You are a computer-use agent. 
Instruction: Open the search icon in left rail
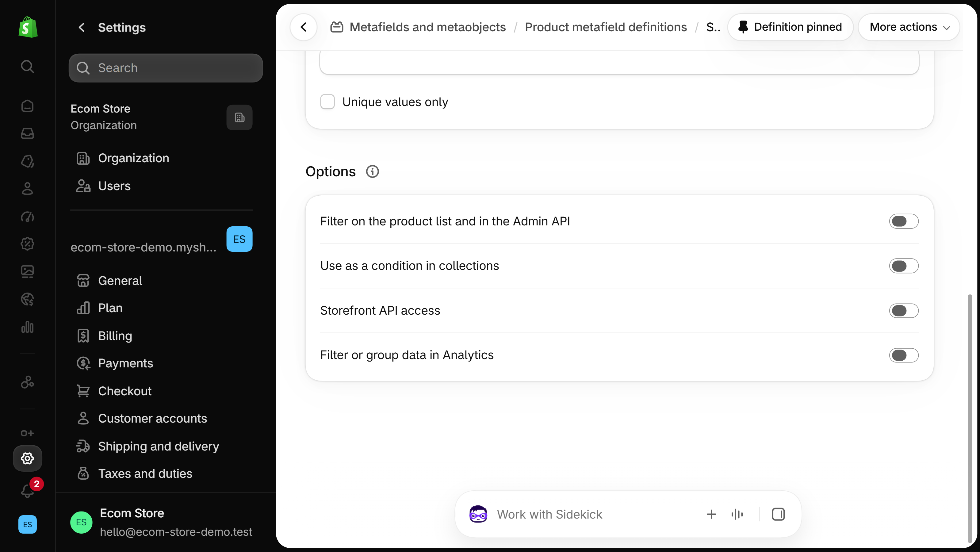click(27, 67)
